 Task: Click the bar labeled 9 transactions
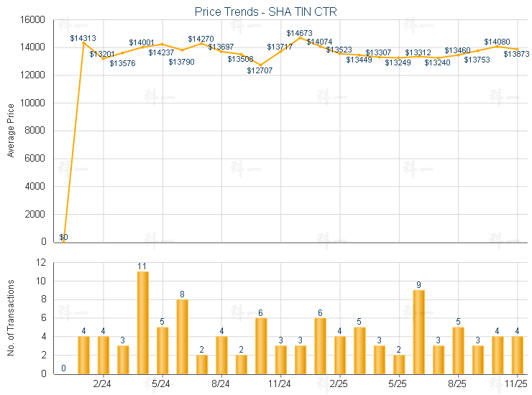[x=418, y=332]
